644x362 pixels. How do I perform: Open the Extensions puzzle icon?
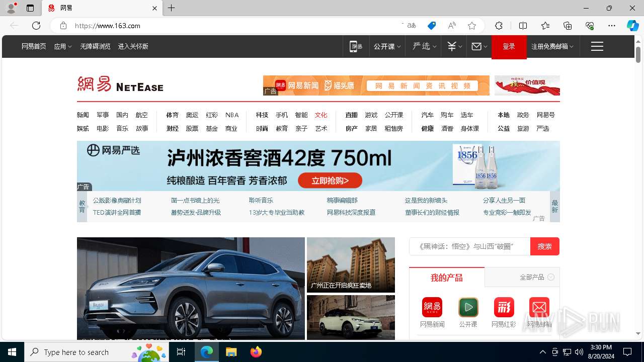[499, 26]
